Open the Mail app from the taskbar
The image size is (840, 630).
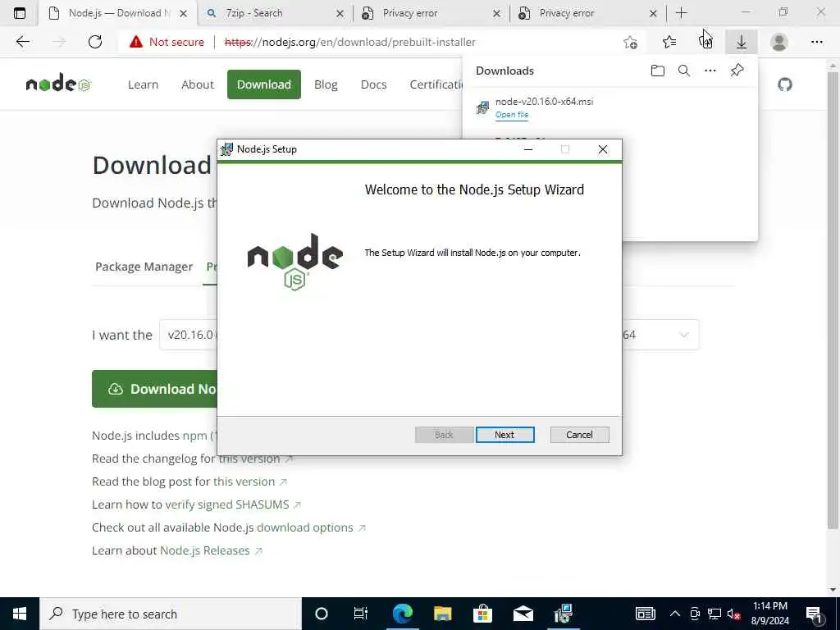pyautogui.click(x=523, y=614)
